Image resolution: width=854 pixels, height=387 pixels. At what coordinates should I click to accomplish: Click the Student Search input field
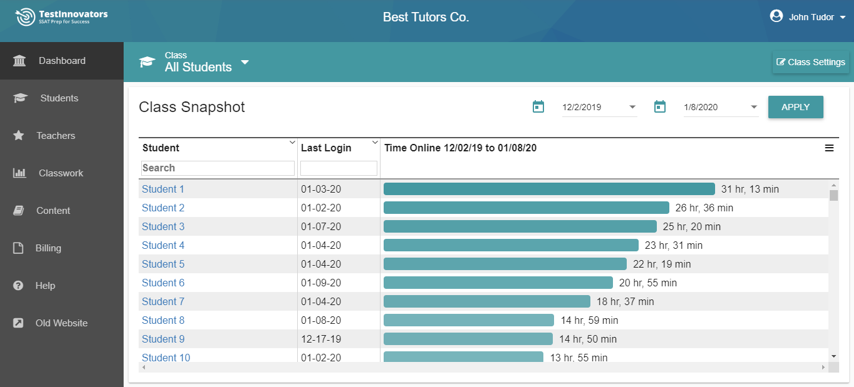[218, 168]
